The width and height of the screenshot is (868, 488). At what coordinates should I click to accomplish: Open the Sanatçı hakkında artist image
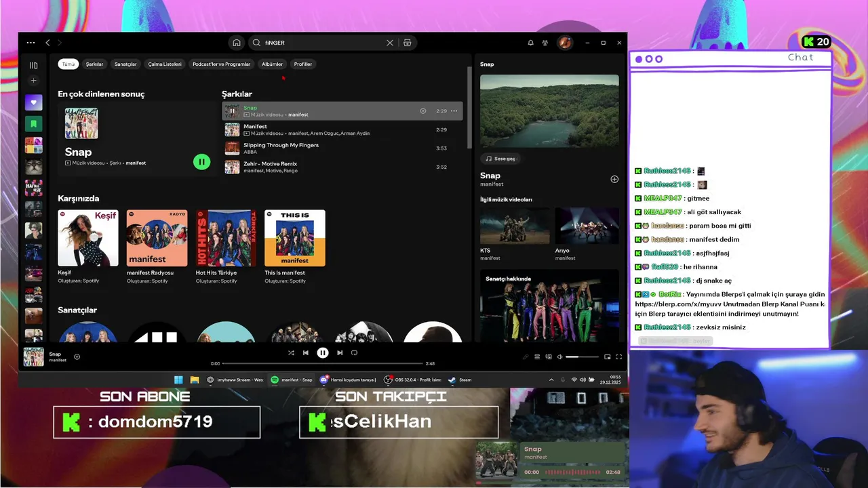click(x=549, y=306)
